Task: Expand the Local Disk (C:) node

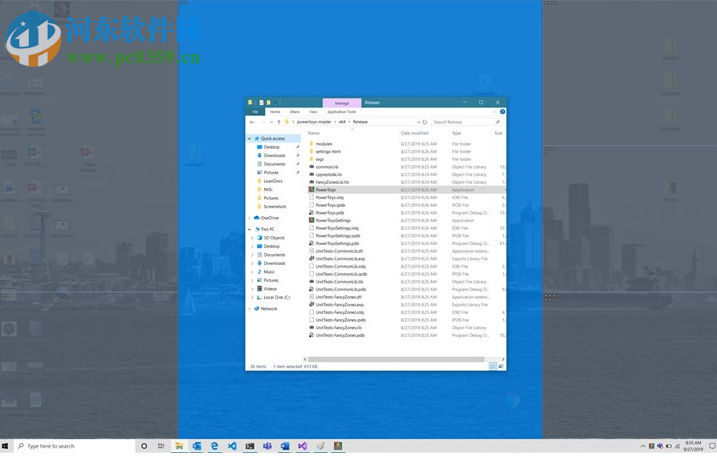Action: point(252,297)
